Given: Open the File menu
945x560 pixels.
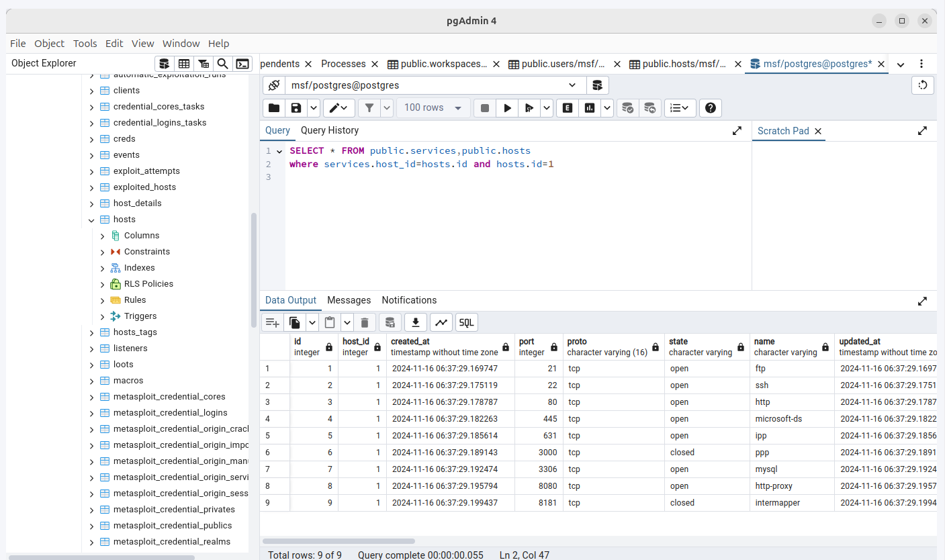Looking at the screenshot, I should click(18, 43).
